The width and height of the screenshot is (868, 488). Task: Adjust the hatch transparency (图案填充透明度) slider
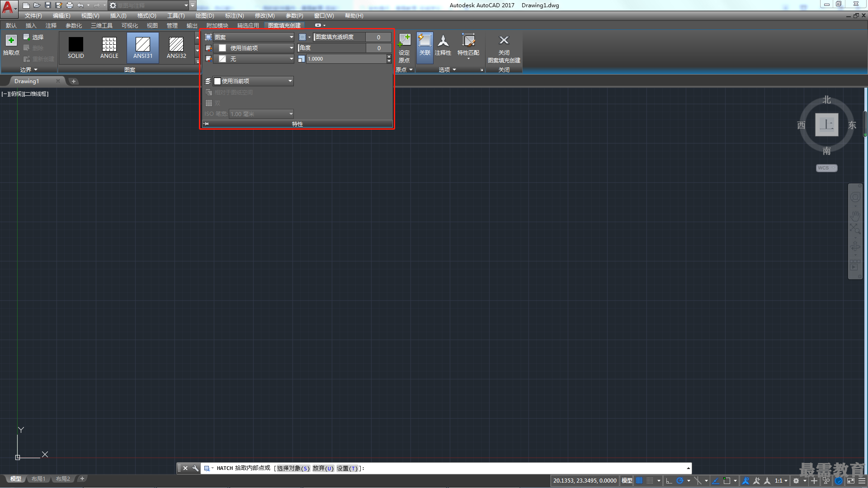point(340,37)
